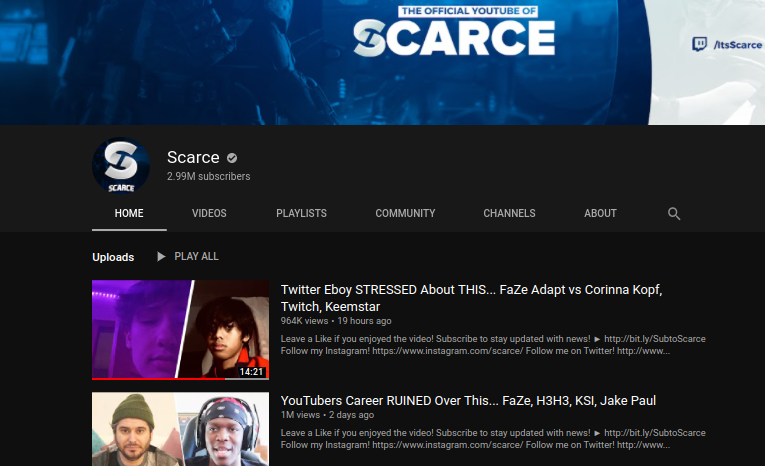
Task: Open Twitter Eboy STRESSED video thumbnail
Action: click(180, 330)
